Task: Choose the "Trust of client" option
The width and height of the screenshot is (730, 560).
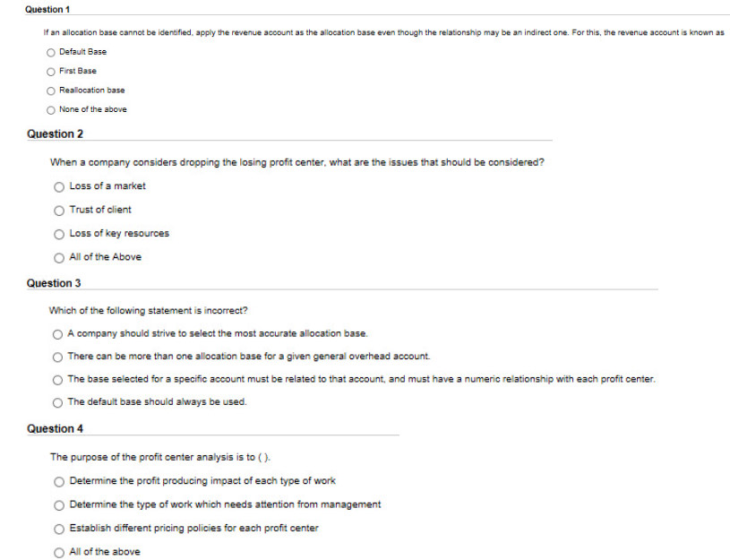Action: [x=57, y=211]
